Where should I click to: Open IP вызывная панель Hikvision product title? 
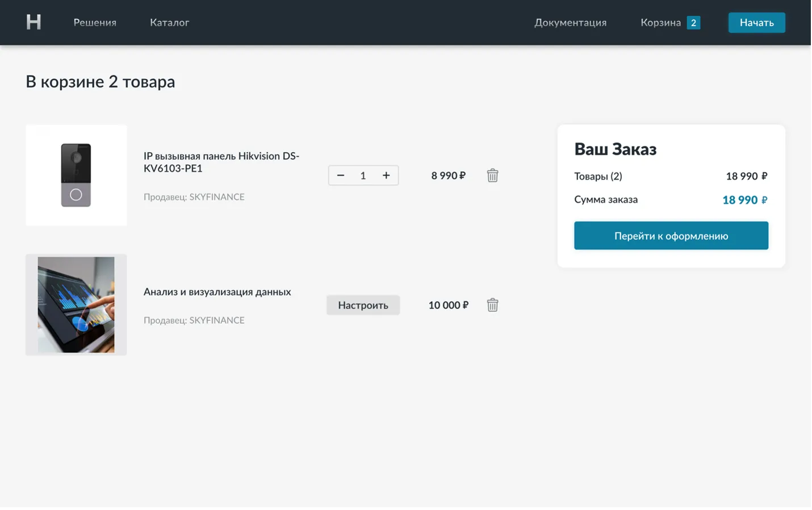tap(221, 162)
